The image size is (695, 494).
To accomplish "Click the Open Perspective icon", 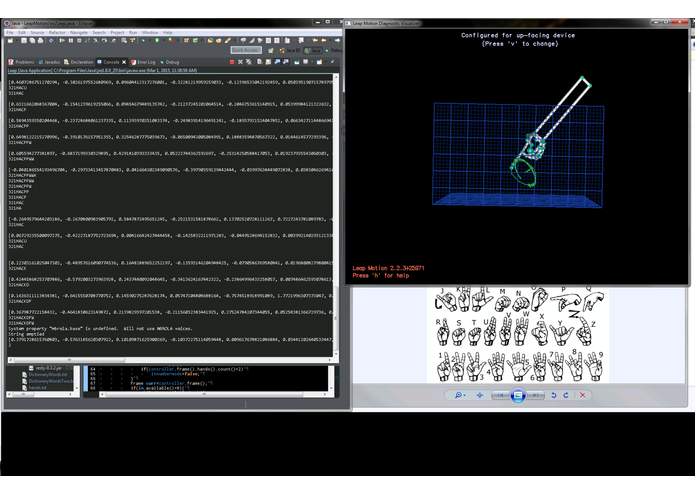I will tap(271, 50).
